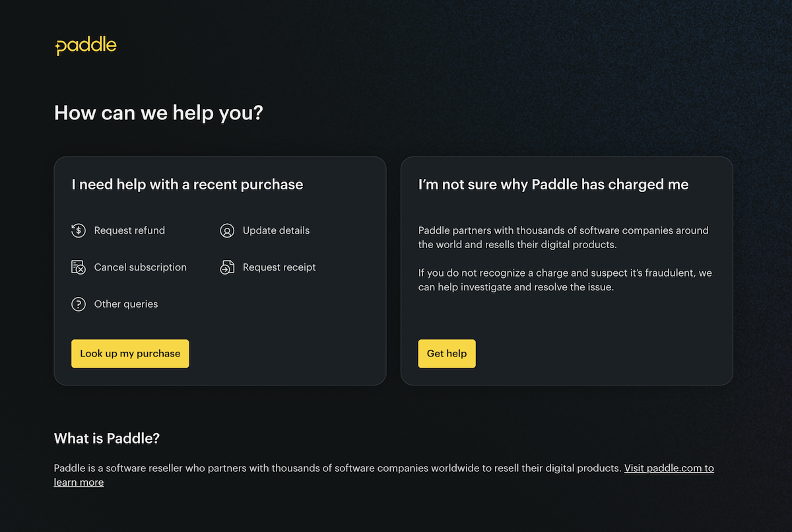This screenshot has width=792, height=532.
Task: Click the Request receipt document icon
Action: pyautogui.click(x=227, y=267)
